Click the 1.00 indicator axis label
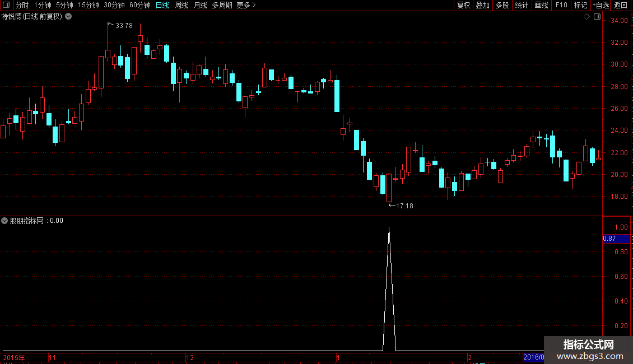The image size is (633, 364). click(621, 227)
